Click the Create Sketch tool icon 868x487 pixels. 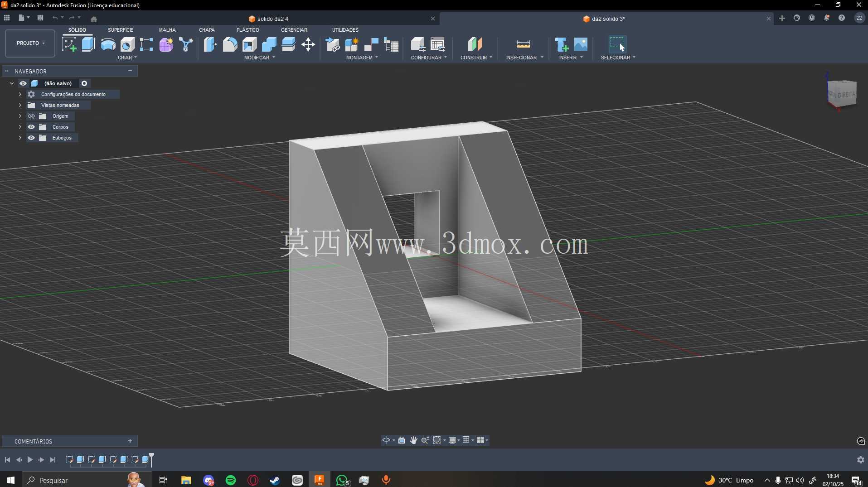(69, 44)
